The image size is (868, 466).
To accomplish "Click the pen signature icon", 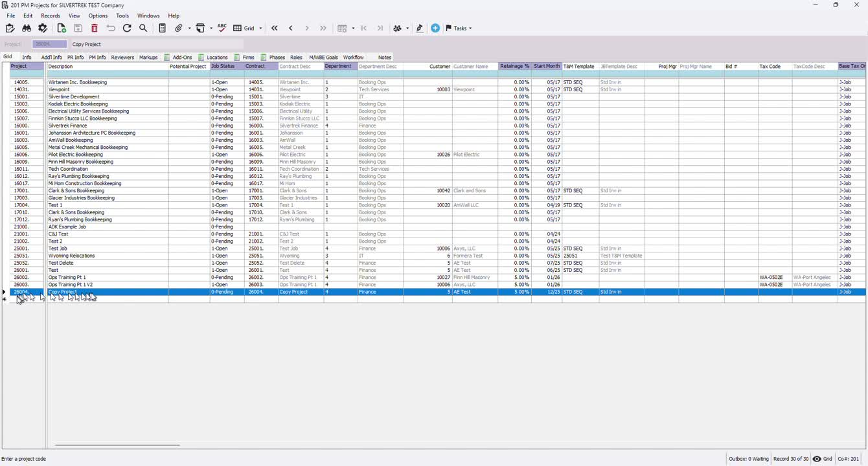I will (419, 28).
